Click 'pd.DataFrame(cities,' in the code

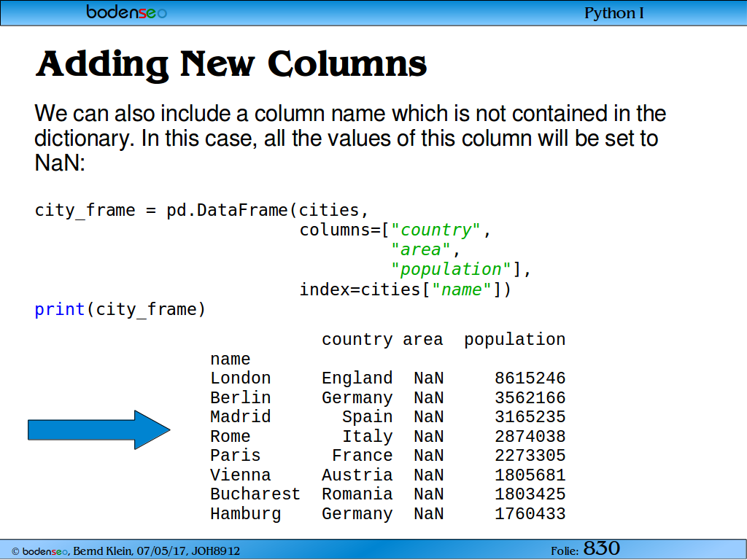(x=268, y=210)
